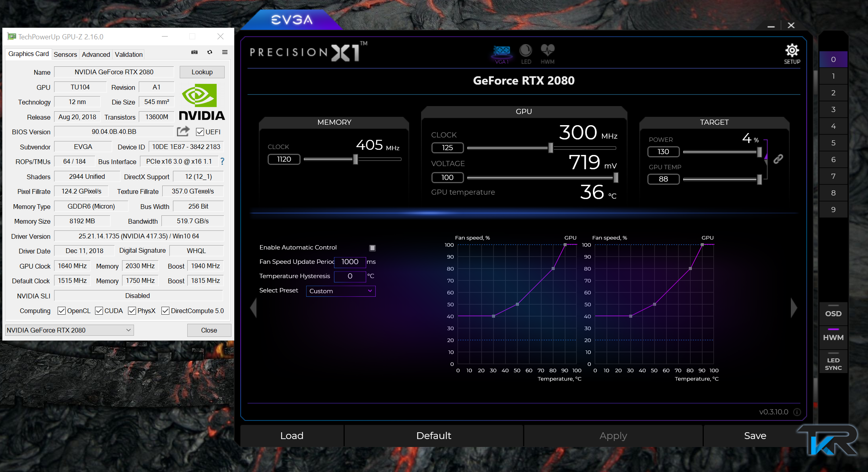
Task: Click the power target field 130
Action: [663, 152]
